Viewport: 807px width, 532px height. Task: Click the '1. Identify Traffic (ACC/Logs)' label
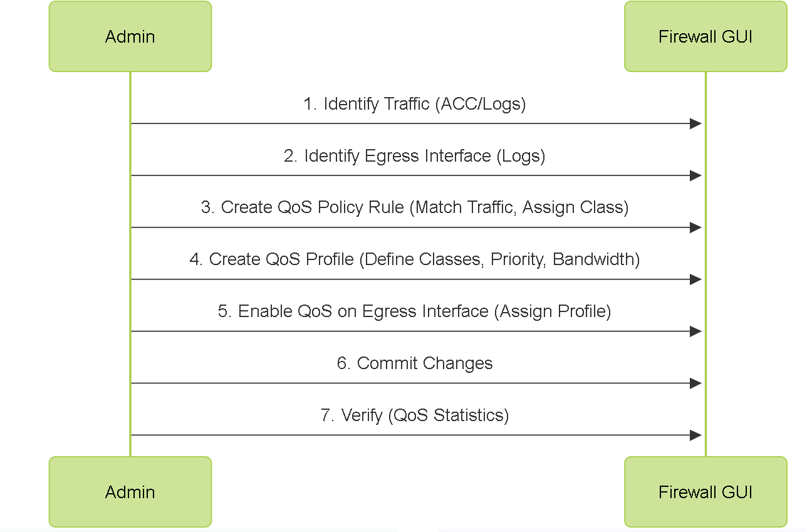pyautogui.click(x=415, y=104)
